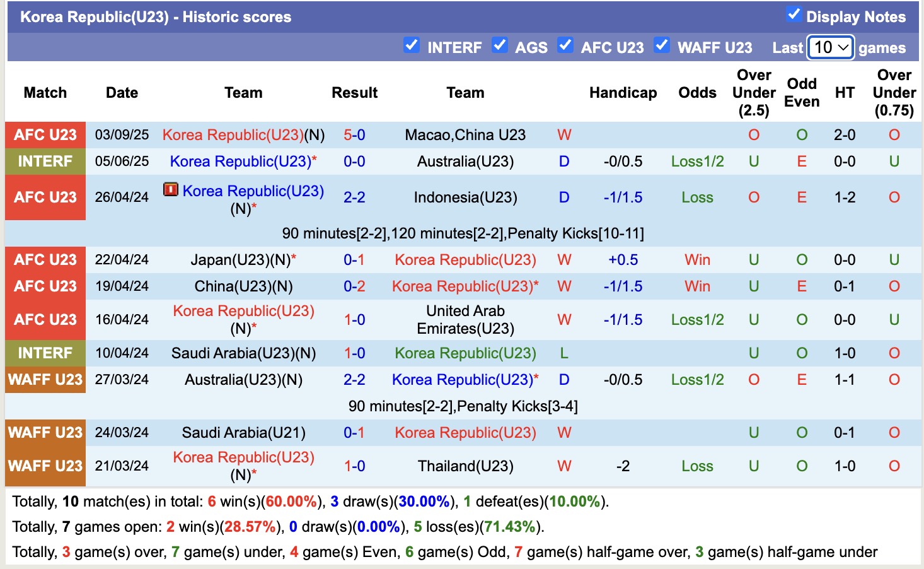Open the Macao,China U23 team page
Viewport: 924px width, 569px height.
coord(465,134)
